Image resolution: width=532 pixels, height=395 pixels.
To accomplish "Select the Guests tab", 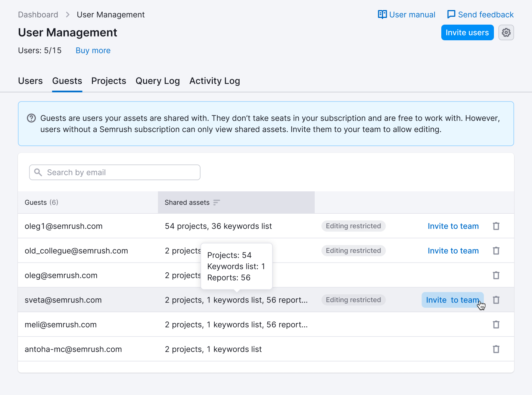I will coord(67,81).
